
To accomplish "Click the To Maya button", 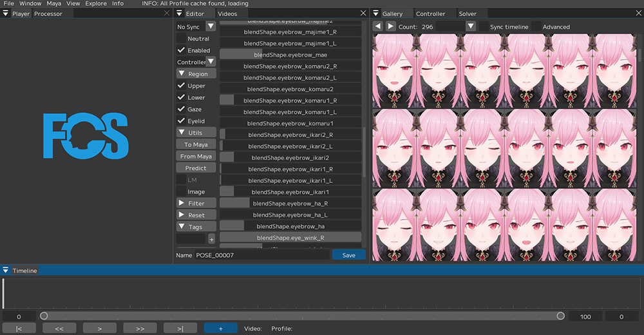I will pyautogui.click(x=196, y=145).
